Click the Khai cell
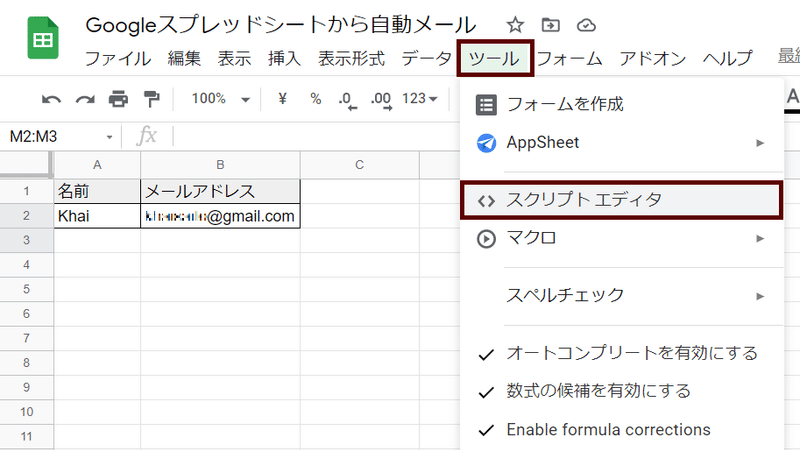The width and height of the screenshot is (800, 450). [97, 216]
